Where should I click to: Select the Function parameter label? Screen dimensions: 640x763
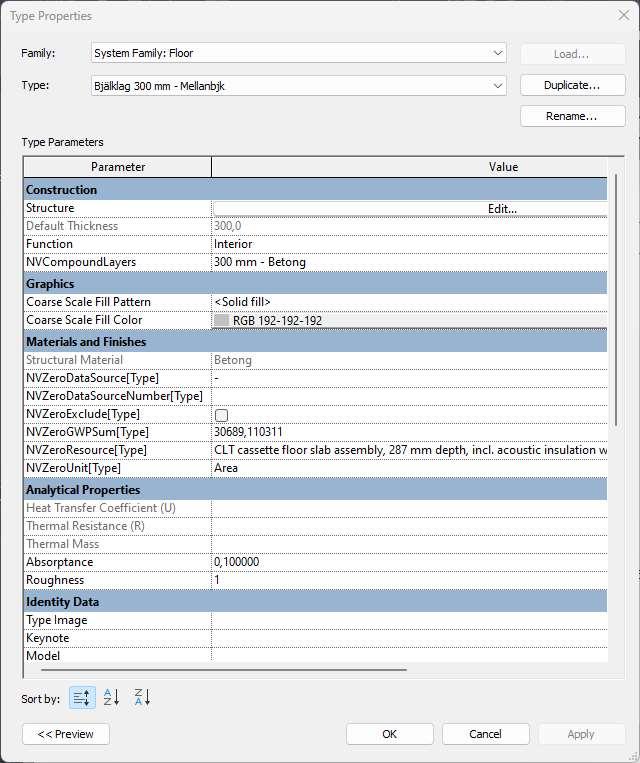(49, 244)
